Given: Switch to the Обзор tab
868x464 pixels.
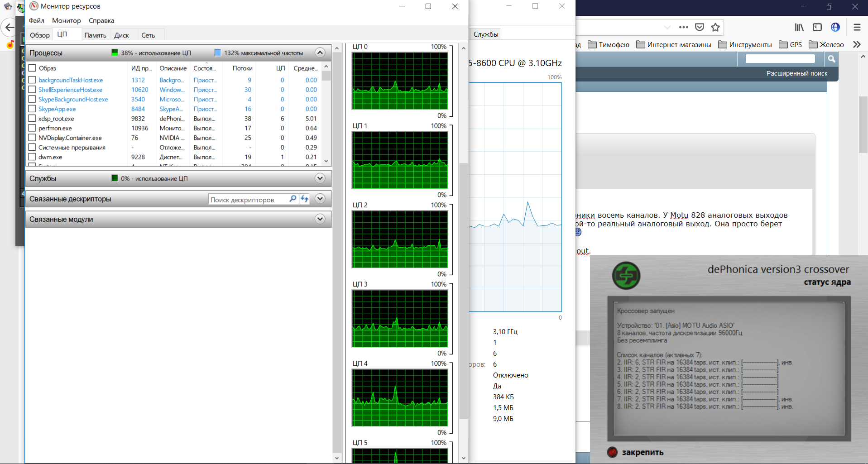Looking at the screenshot, I should tap(40, 35).
